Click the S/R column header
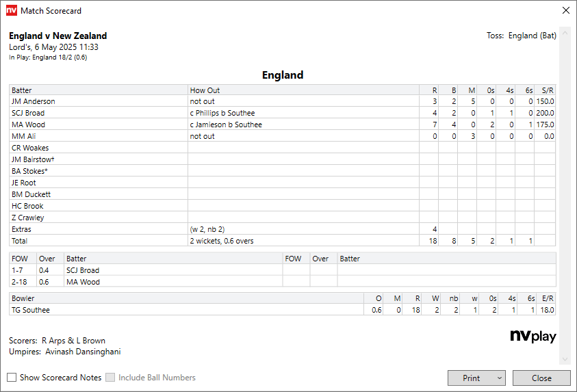Screen dimensions: 577x392 point(547,90)
